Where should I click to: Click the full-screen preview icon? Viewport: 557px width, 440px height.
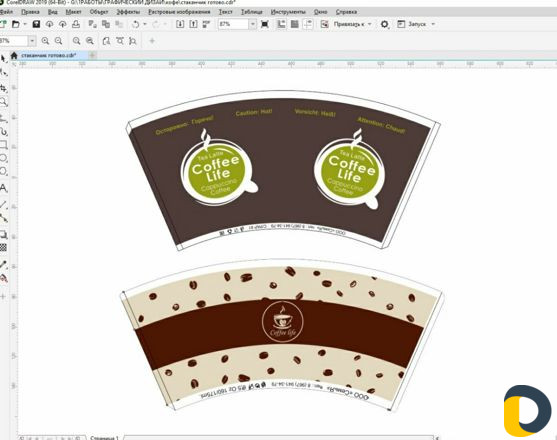(265, 24)
